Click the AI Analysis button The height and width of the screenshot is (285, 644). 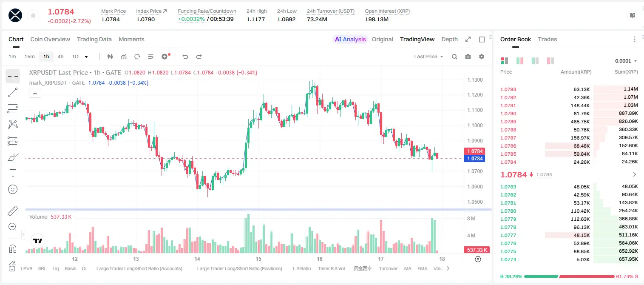tap(350, 39)
